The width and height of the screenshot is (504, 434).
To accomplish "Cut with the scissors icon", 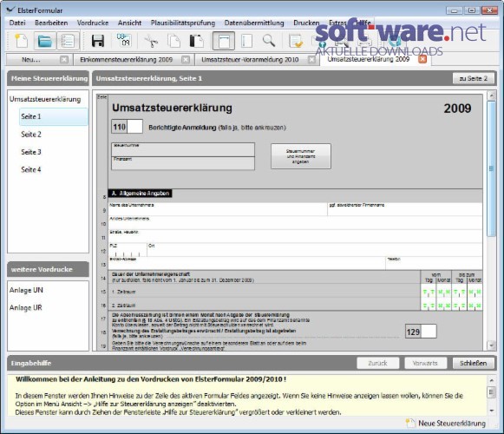I will point(151,41).
